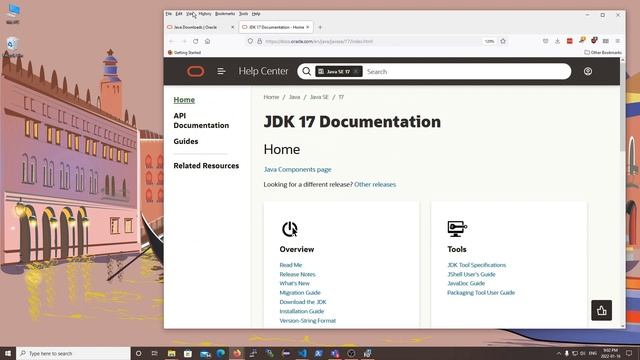Open Migration Guide link

(300, 293)
